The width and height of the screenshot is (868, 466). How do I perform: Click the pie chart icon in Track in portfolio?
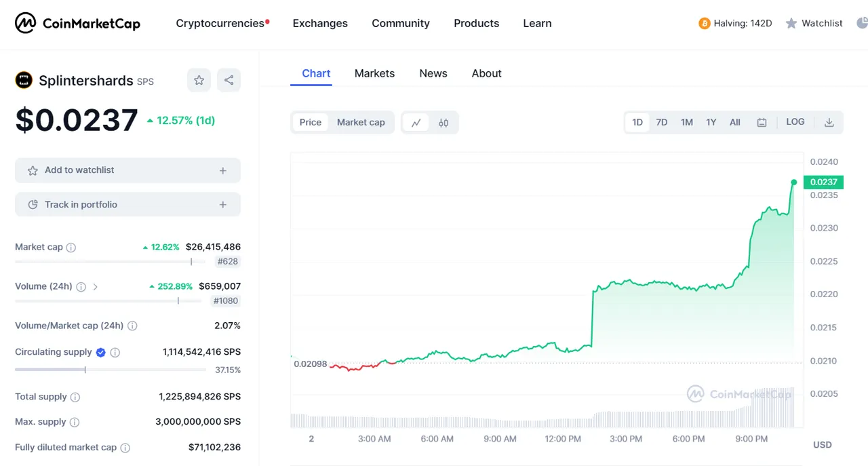33,205
